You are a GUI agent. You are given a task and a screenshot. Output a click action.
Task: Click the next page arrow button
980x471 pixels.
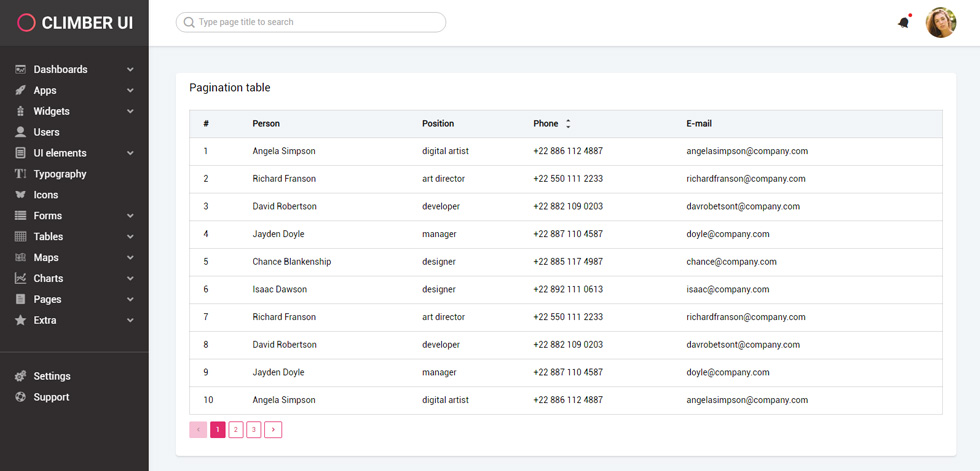(273, 430)
